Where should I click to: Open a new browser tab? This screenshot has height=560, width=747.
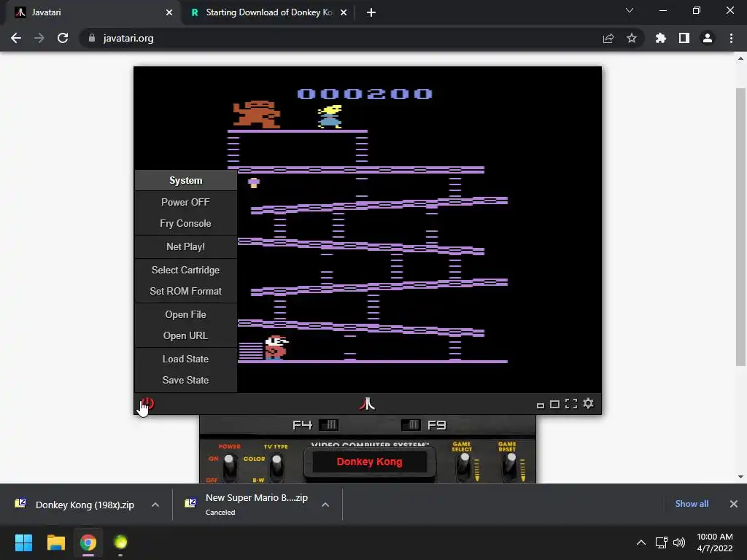(x=371, y=12)
